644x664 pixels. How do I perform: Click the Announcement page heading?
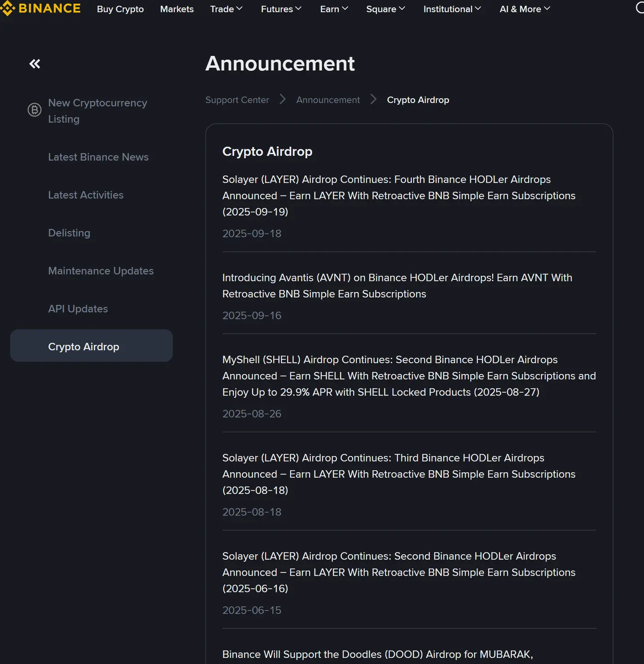click(280, 63)
